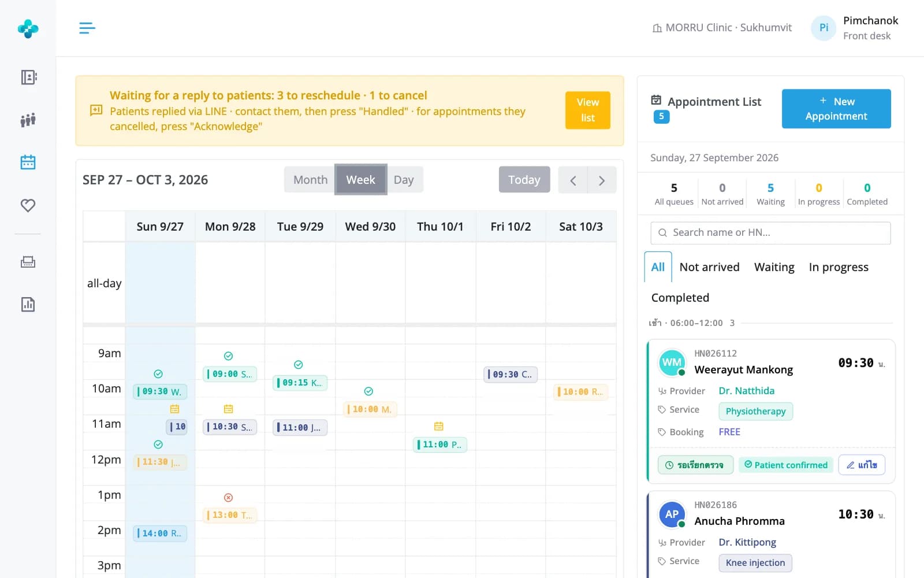Switch calendar to Month view
The image size is (924, 578).
tap(310, 180)
